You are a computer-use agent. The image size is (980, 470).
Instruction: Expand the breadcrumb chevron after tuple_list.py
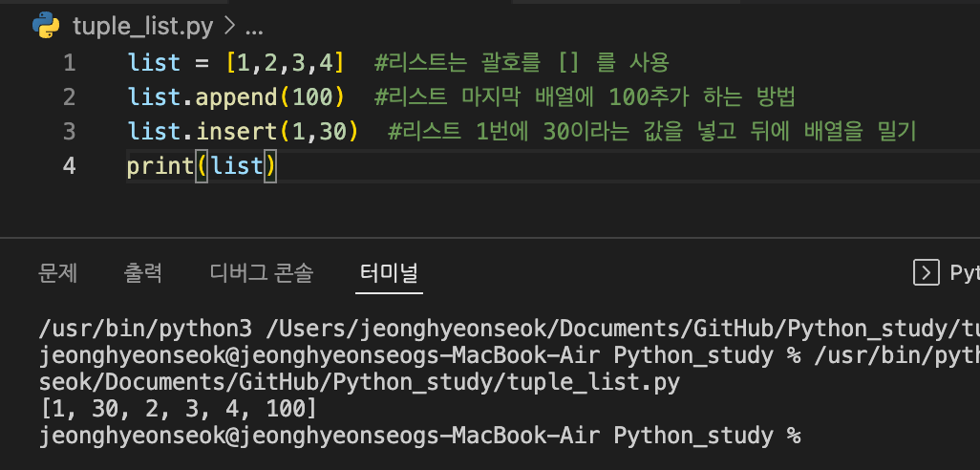tap(228, 26)
